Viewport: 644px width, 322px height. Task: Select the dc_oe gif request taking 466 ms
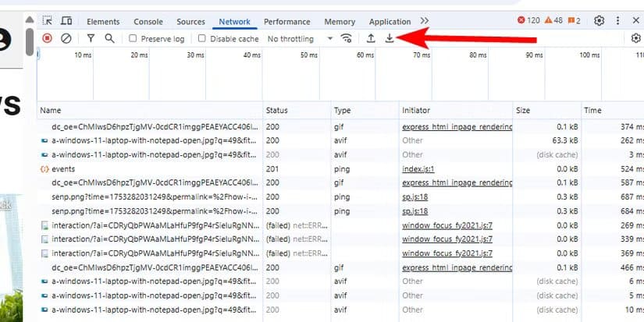[x=340, y=267]
